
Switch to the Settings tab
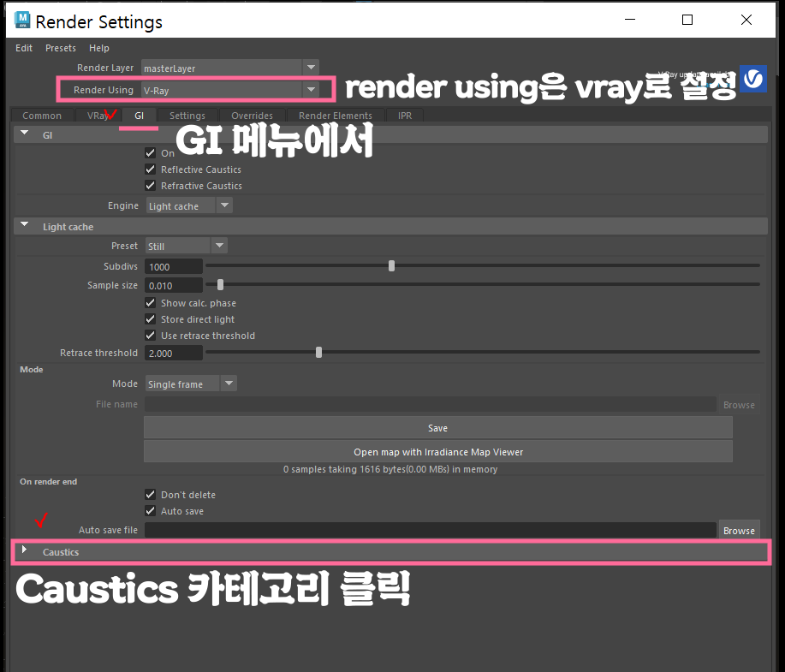coord(187,116)
